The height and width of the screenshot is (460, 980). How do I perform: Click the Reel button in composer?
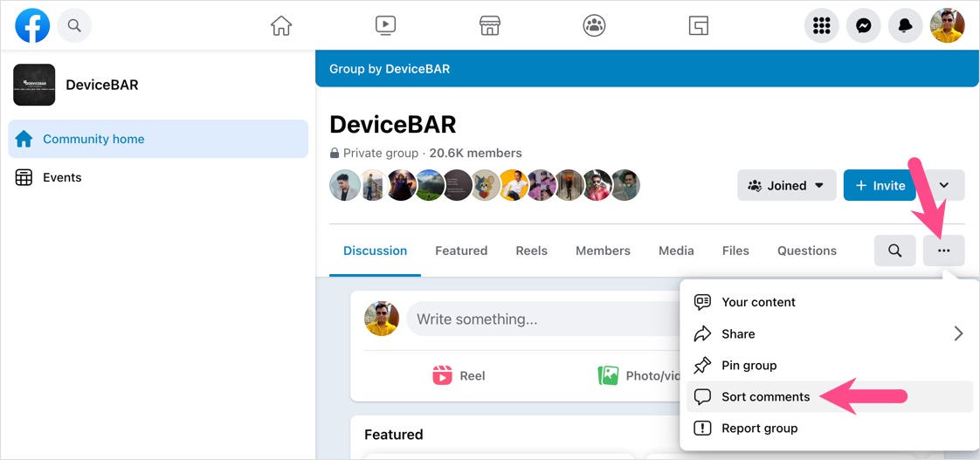[x=459, y=375]
